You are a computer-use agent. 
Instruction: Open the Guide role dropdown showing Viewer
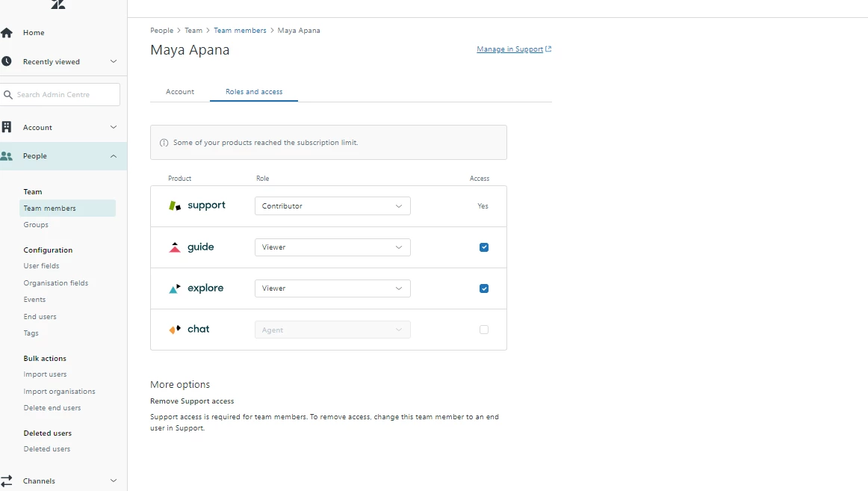point(332,247)
